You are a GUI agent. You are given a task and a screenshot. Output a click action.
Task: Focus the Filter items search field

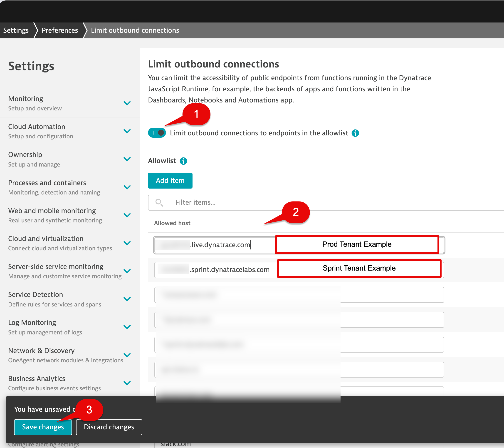pyautogui.click(x=326, y=203)
